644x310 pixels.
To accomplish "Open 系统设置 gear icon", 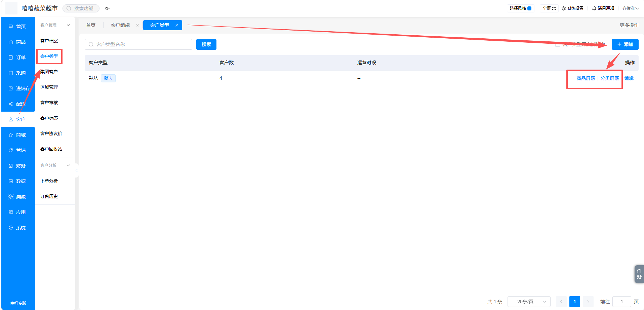I will (x=564, y=8).
